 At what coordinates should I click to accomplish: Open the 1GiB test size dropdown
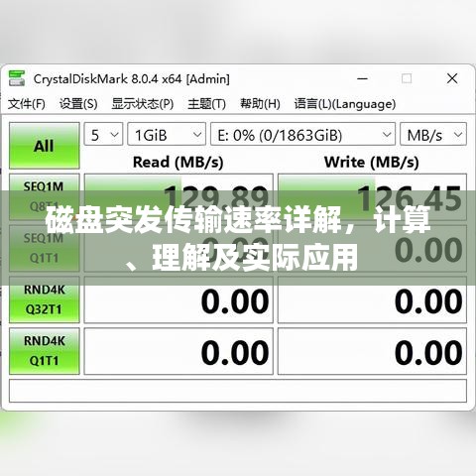pos(167,134)
